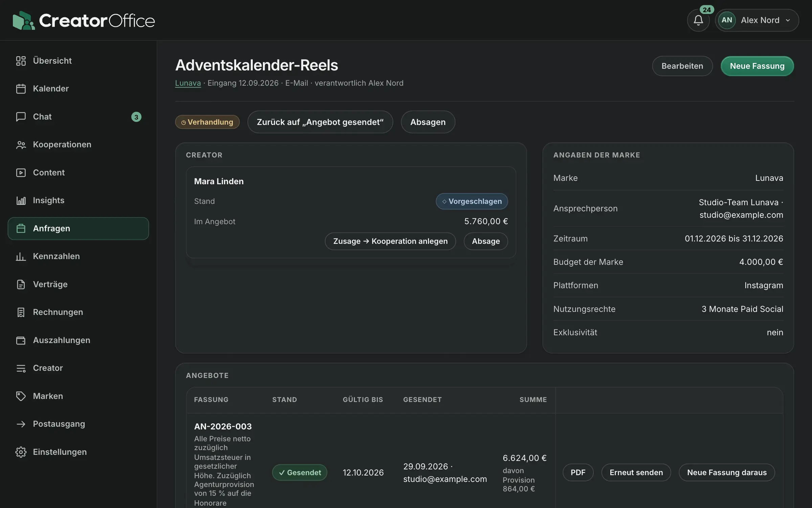Viewport: 812px width, 508px height.
Task: Click the offer number AN-2026-003
Action: 223,426
